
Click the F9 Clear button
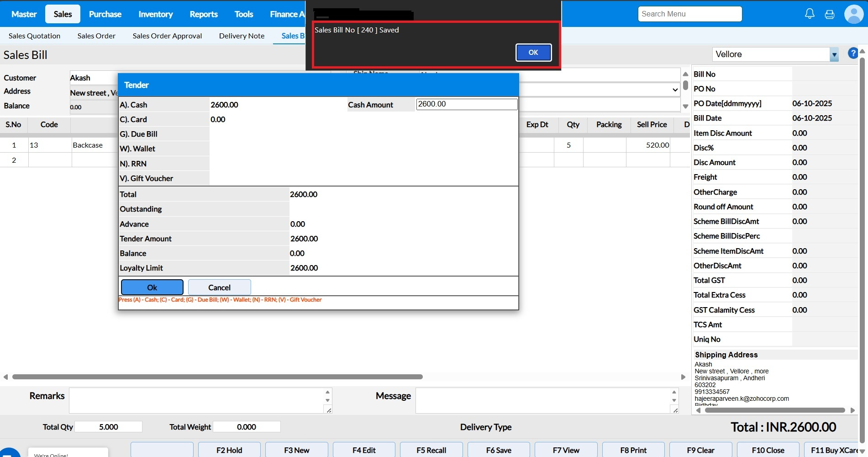click(701, 450)
